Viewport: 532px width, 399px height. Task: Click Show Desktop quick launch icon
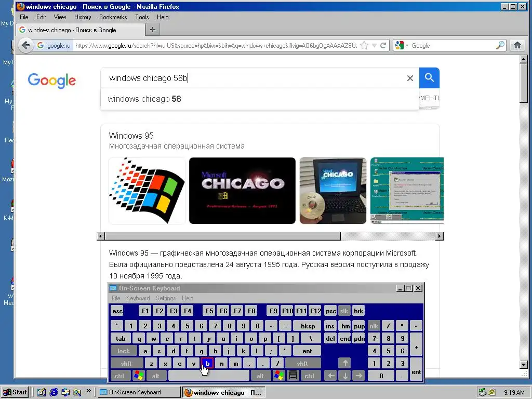pyautogui.click(x=42, y=392)
